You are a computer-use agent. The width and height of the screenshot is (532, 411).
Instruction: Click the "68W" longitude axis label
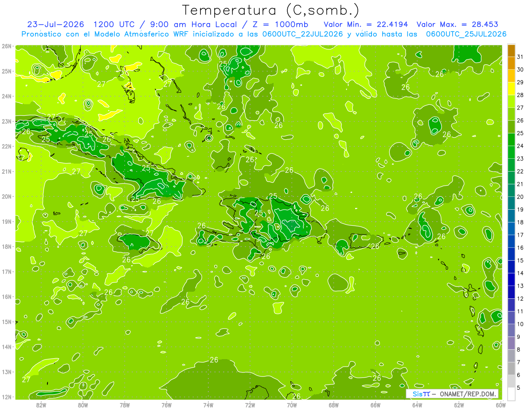pos(333,405)
